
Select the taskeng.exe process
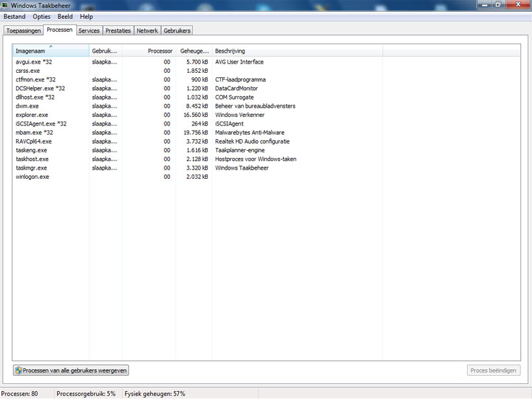[x=31, y=150]
